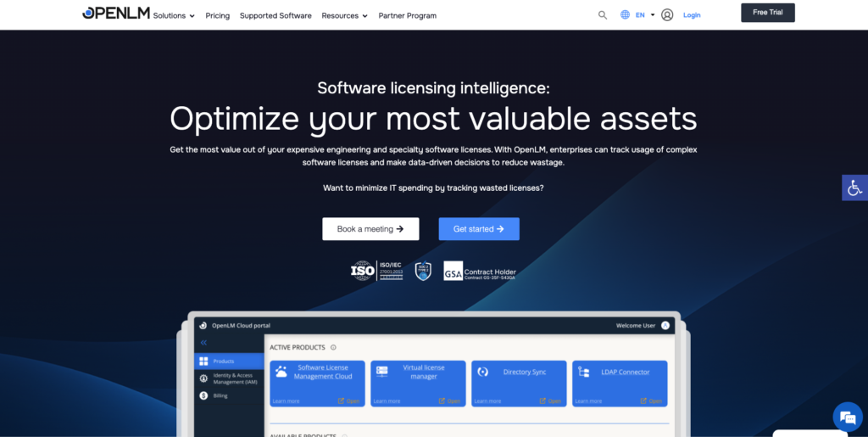Screen dimensions: 868x437
Task: Click the ISO/IEC certification badge
Action: pyautogui.click(x=377, y=272)
